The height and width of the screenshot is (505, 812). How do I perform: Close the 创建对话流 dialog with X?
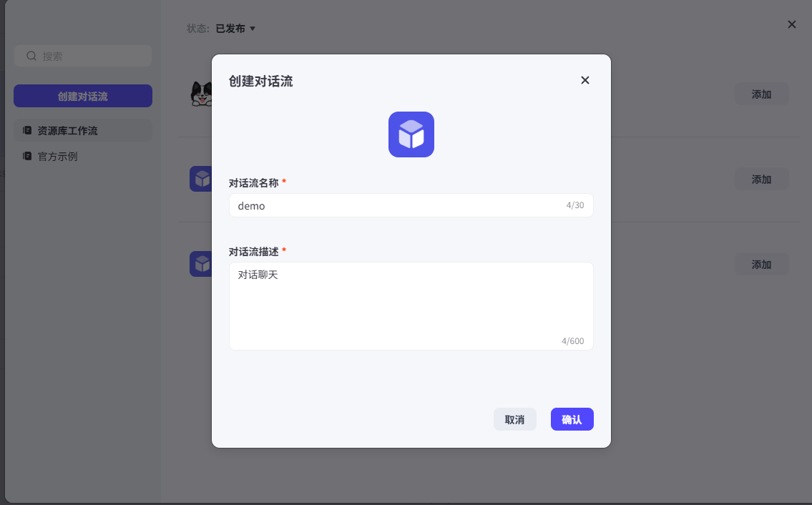[x=584, y=80]
